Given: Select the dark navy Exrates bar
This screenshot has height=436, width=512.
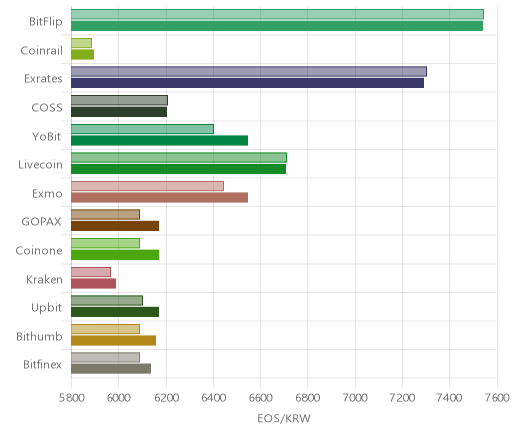Looking at the screenshot, I should click(x=247, y=83).
